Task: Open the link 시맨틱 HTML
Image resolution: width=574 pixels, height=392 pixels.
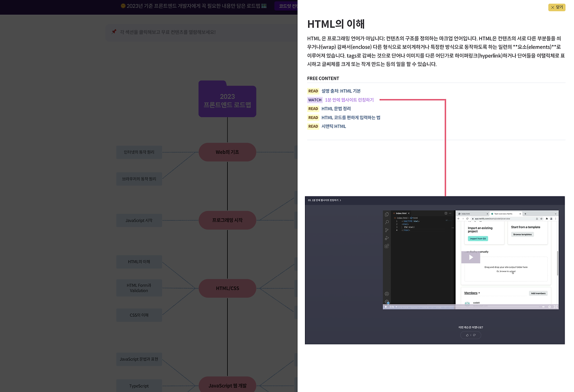Action: click(x=334, y=126)
